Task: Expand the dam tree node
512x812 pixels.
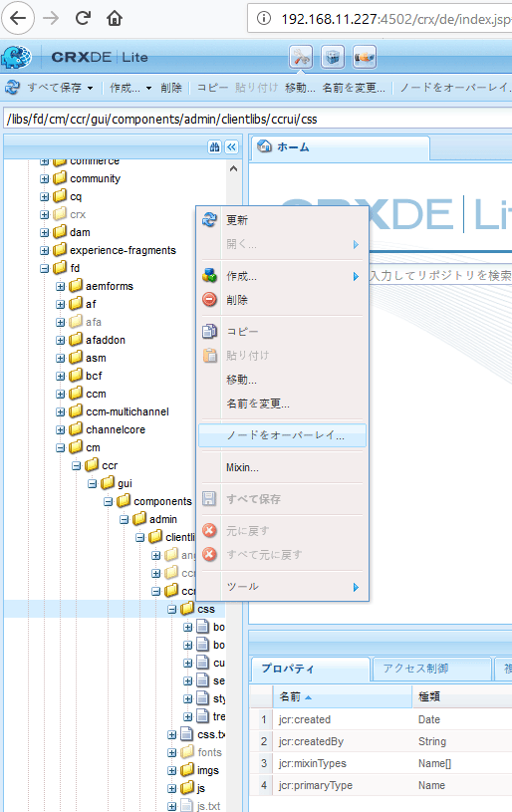Action: pyautogui.click(x=45, y=232)
